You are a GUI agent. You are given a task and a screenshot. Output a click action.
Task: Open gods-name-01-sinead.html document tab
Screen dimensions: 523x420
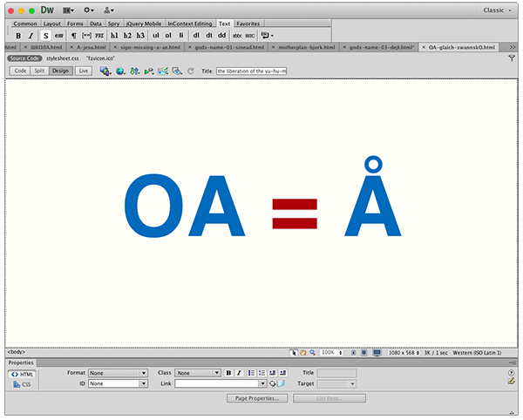click(227, 47)
